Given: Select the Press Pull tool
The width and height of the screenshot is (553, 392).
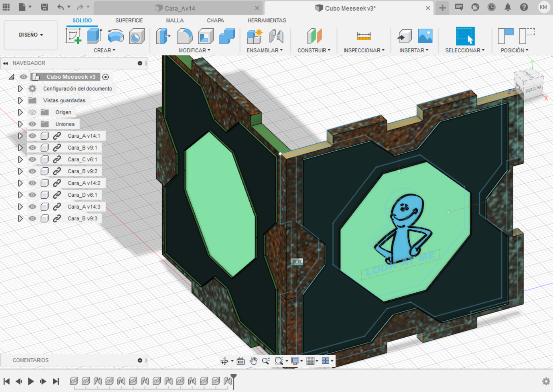Looking at the screenshot, I should pyautogui.click(x=163, y=36).
